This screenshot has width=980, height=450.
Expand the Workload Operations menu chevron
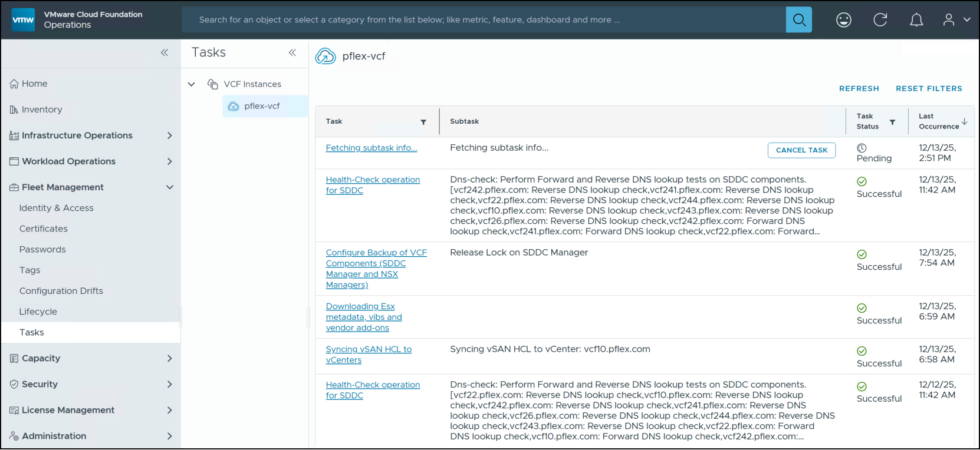pos(170,161)
